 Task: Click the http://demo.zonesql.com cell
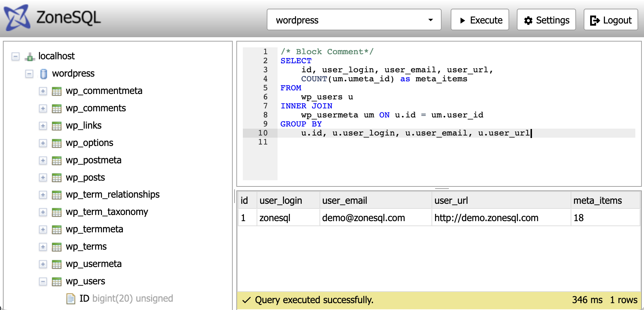[x=501, y=218]
